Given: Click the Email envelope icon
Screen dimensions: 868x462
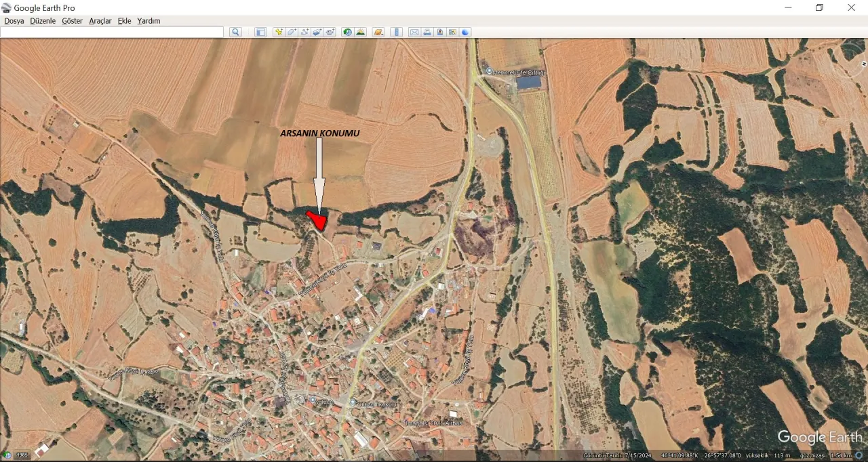Looking at the screenshot, I should 414,32.
